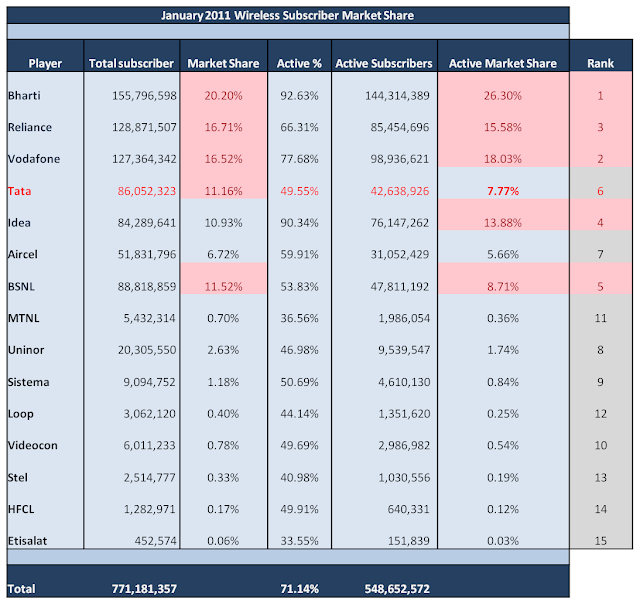Image resolution: width=640 pixels, height=604 pixels.
Task: Click Bharti active market share 26.30%
Action: (x=503, y=95)
